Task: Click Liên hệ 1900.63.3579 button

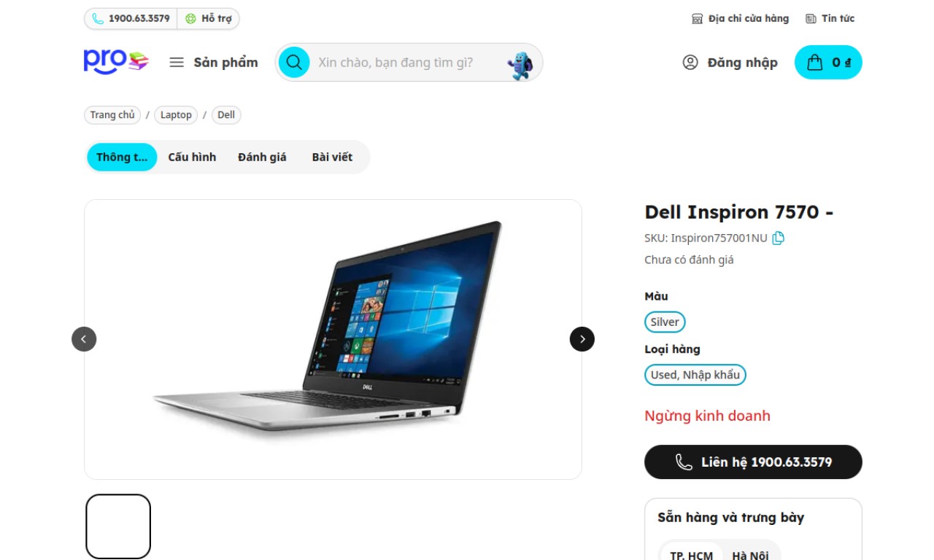Action: (x=753, y=462)
